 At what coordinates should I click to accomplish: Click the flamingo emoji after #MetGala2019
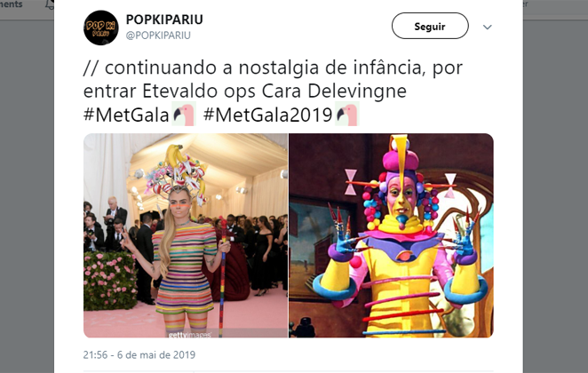347,114
